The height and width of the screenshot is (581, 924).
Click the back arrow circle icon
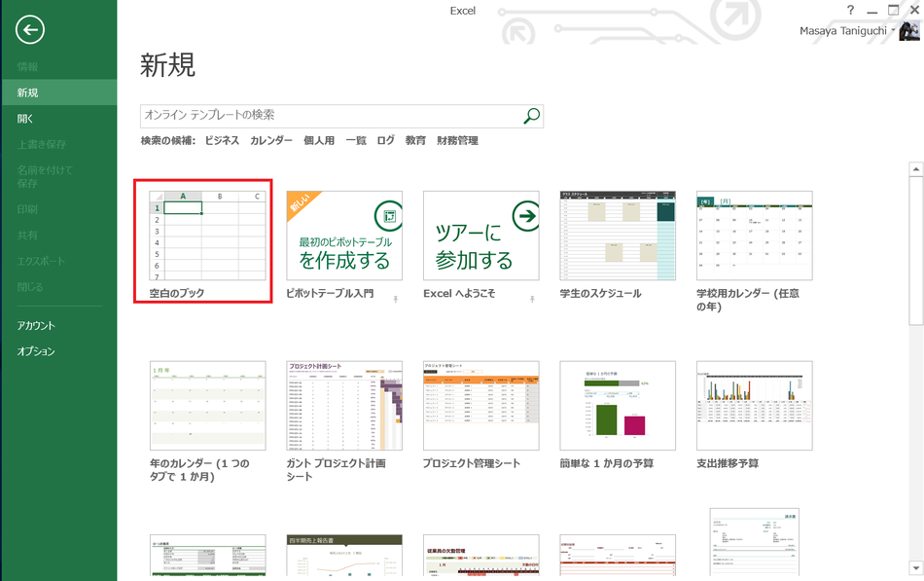30,29
